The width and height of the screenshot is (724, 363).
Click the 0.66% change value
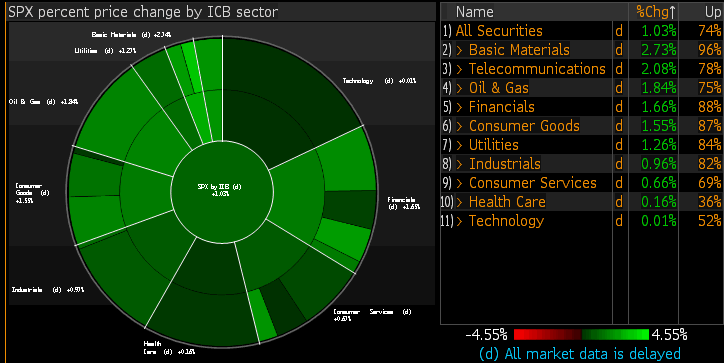659,183
